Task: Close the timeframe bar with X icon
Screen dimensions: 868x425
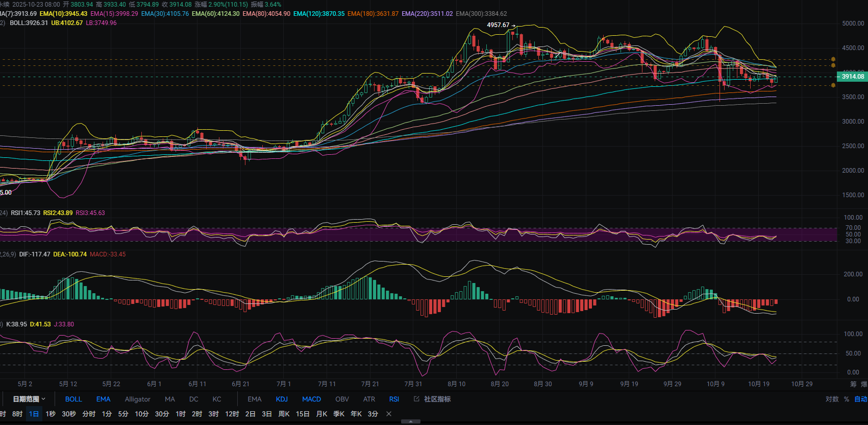Action: 389,414
